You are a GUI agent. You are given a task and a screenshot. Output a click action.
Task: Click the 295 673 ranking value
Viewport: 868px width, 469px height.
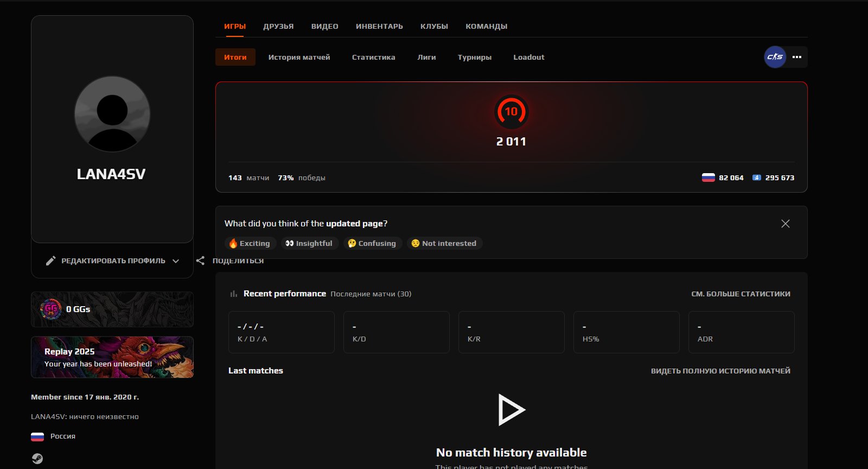click(x=780, y=178)
